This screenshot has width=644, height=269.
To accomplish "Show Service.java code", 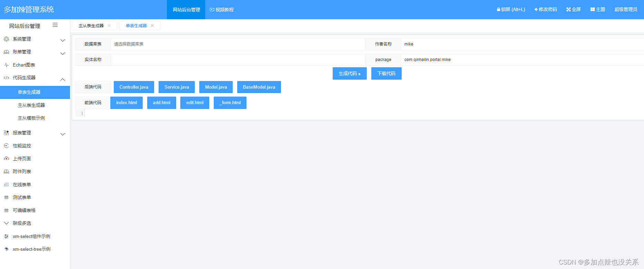I will point(177,87).
